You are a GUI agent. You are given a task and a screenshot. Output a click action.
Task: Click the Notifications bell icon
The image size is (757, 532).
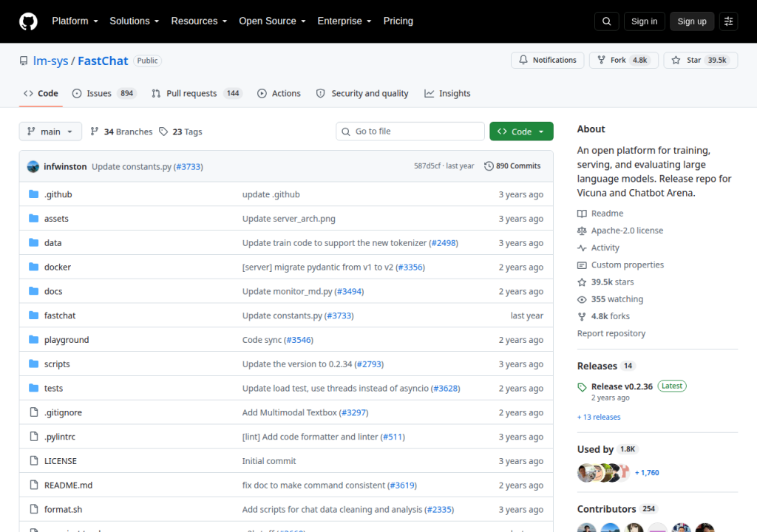(523, 60)
